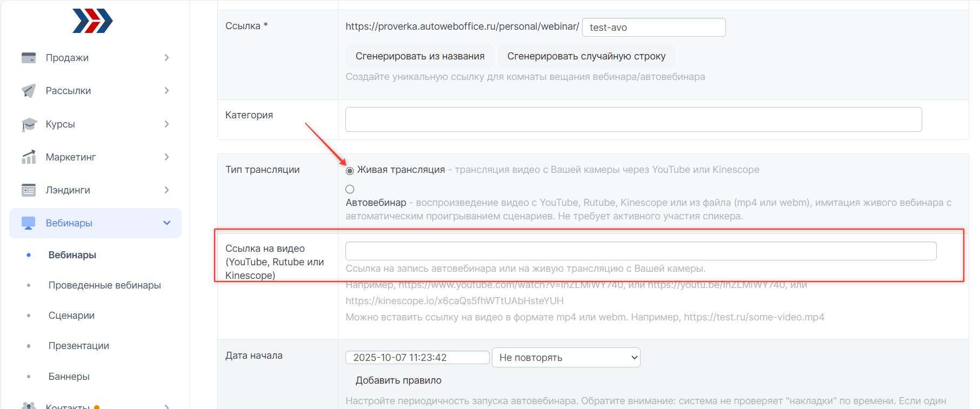This screenshot has width=980, height=409.
Task: Expand the Продажи menu chevron
Action: point(166,58)
